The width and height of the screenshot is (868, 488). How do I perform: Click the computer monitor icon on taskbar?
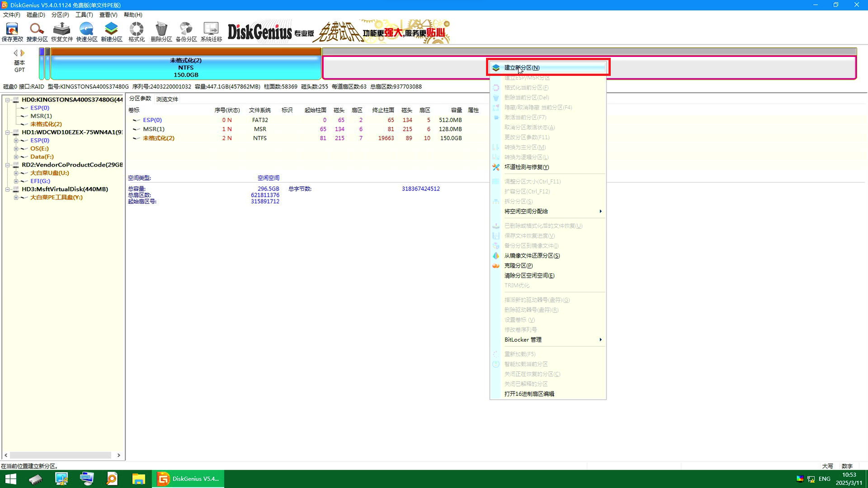[x=61, y=479]
